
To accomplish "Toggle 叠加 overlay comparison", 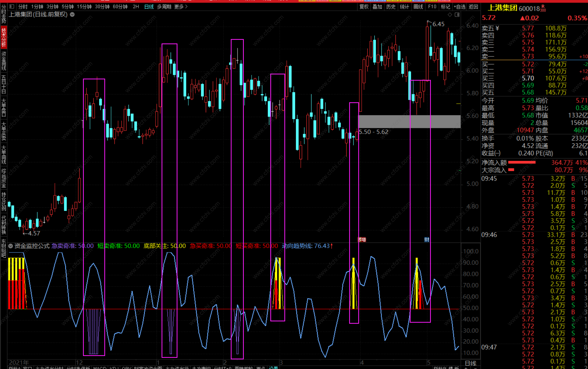I will (x=377, y=7).
